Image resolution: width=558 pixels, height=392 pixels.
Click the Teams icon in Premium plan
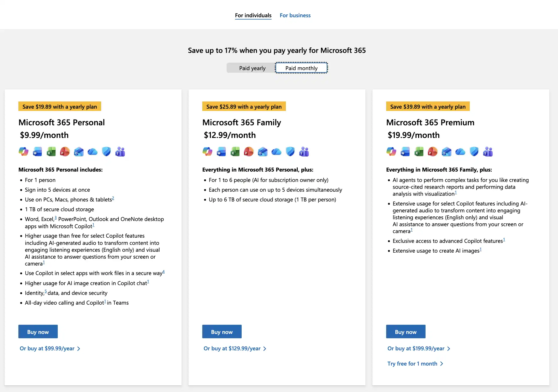pos(488,151)
